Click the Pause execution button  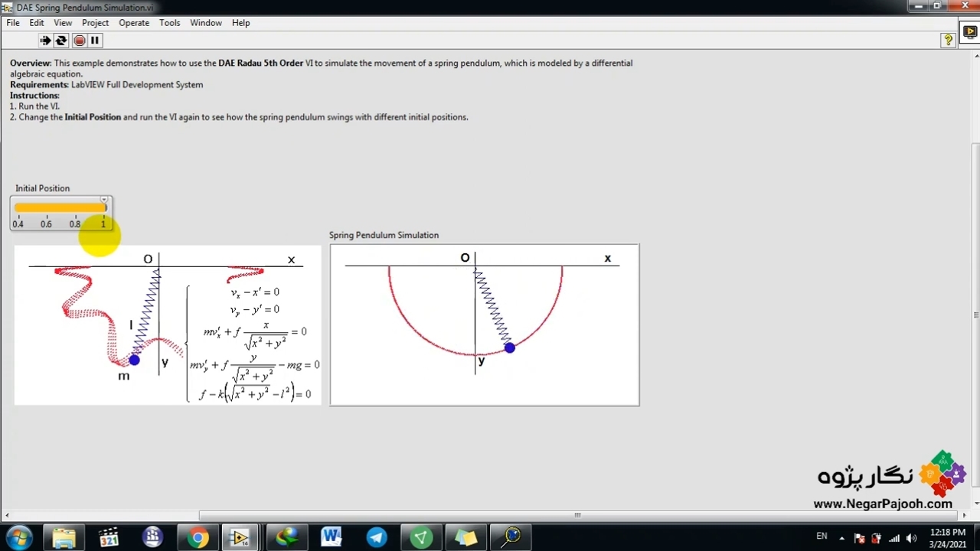coord(95,41)
